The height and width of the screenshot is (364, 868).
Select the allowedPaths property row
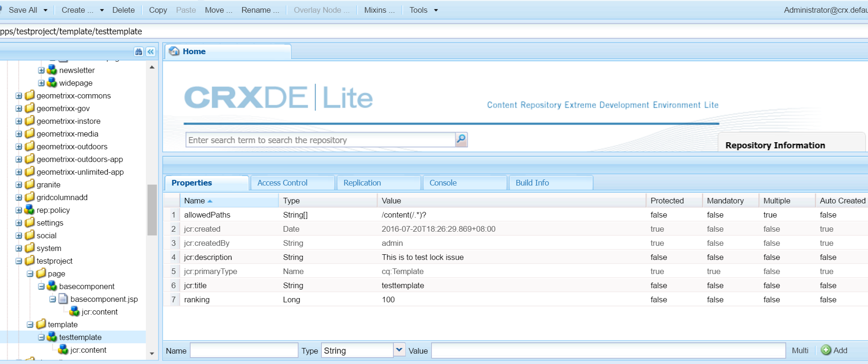(515, 215)
